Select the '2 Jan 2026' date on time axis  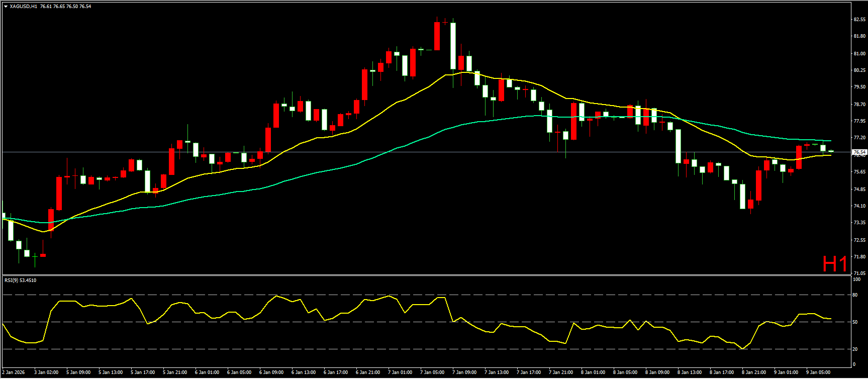pos(14,372)
